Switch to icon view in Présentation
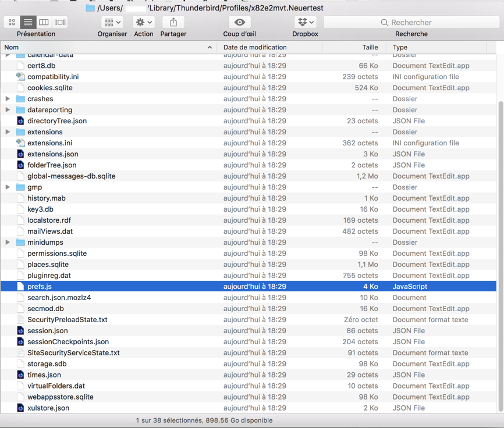The height and width of the screenshot is (428, 504). [x=12, y=22]
